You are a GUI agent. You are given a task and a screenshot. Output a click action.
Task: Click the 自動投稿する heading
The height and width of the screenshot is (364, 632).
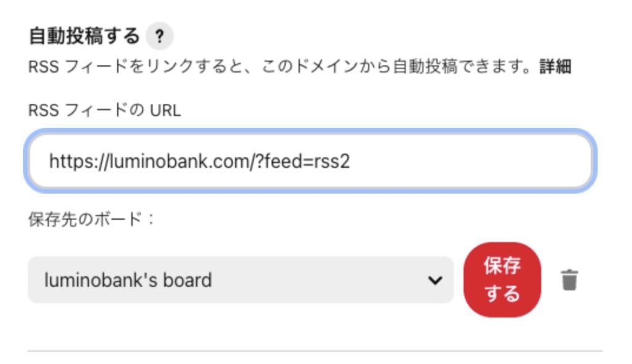pos(84,36)
